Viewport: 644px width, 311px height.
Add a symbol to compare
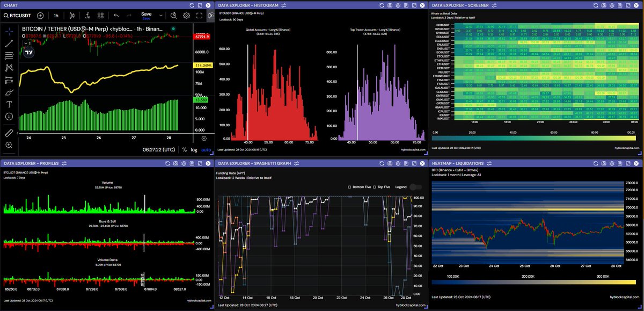click(x=40, y=15)
